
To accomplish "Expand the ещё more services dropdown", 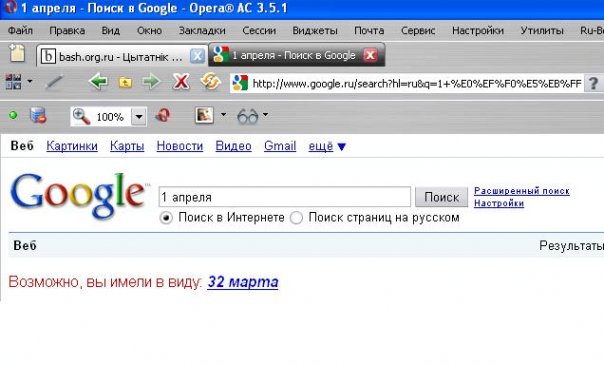I will 327,146.
